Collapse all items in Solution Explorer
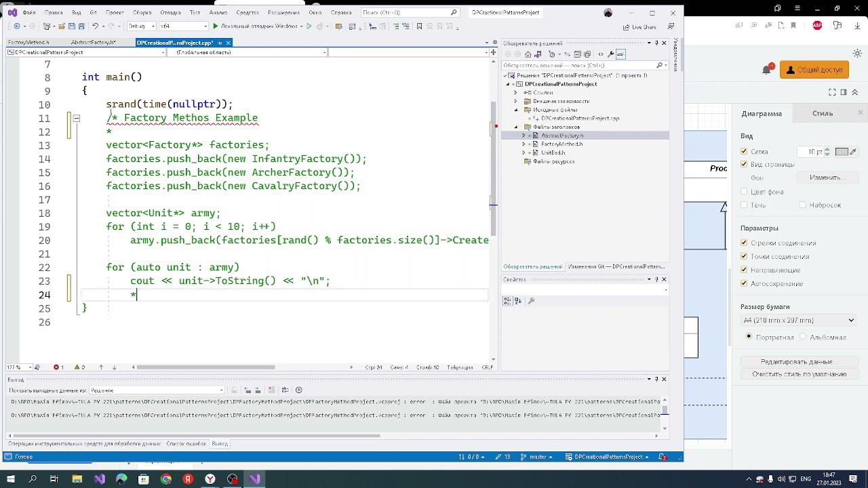The height and width of the screenshot is (488, 868). click(x=577, y=54)
